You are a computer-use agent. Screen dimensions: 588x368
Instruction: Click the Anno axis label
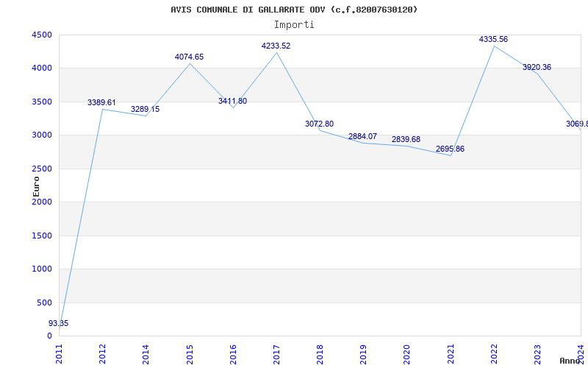(x=570, y=361)
